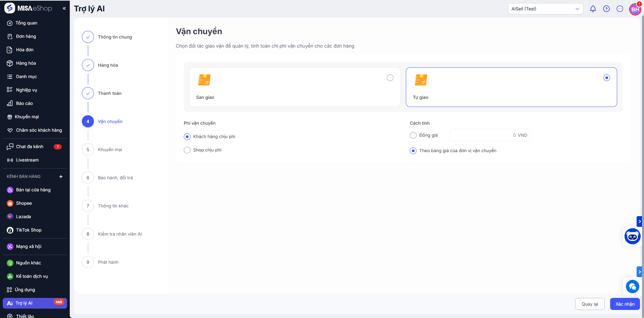Click the BH user avatar
Viewport: 644px width, 318px height.
pyautogui.click(x=635, y=9)
